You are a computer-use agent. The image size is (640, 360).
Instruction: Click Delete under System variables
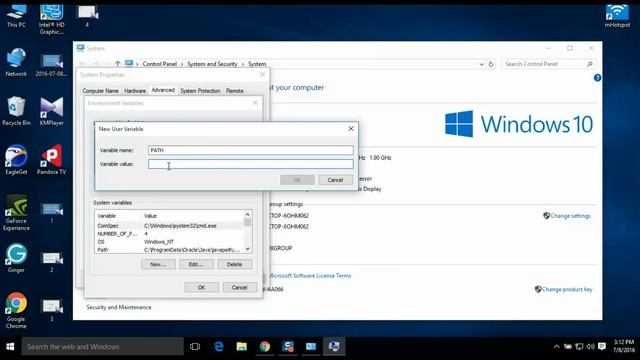click(234, 264)
